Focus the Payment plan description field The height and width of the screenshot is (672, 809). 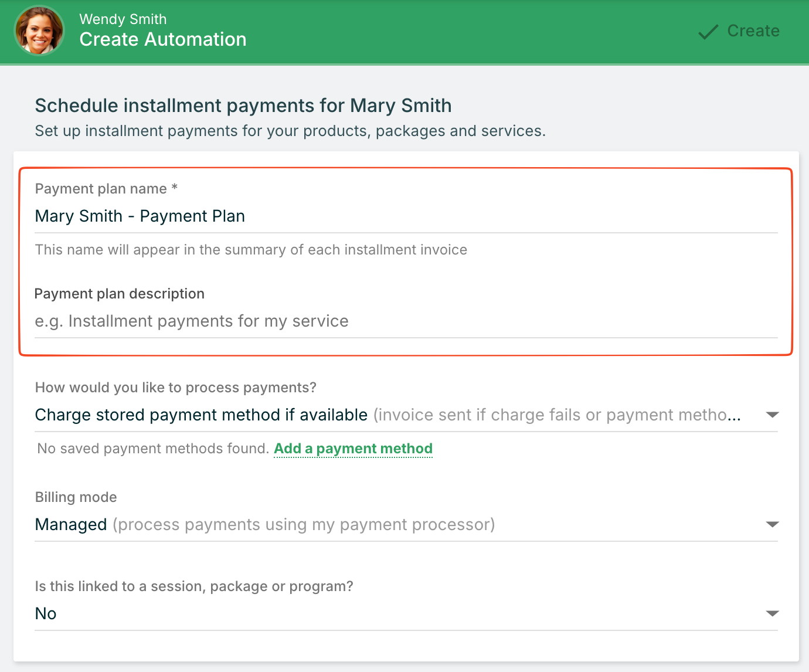(x=406, y=321)
